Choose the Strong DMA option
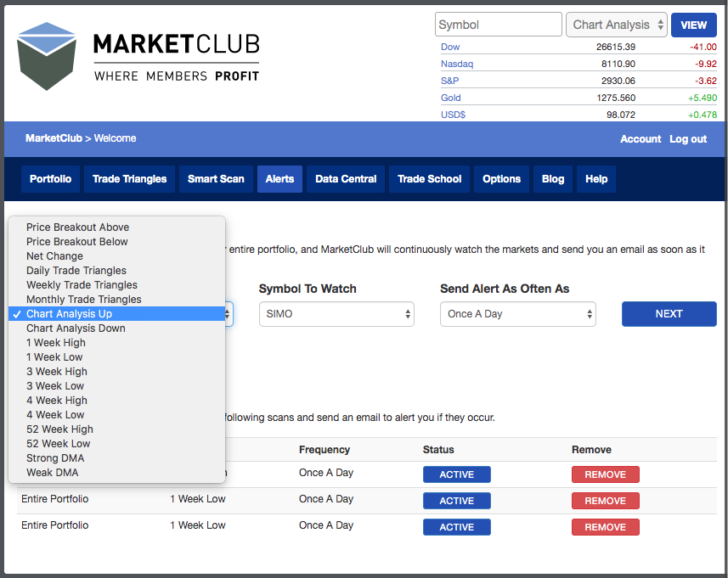 [x=117, y=457]
